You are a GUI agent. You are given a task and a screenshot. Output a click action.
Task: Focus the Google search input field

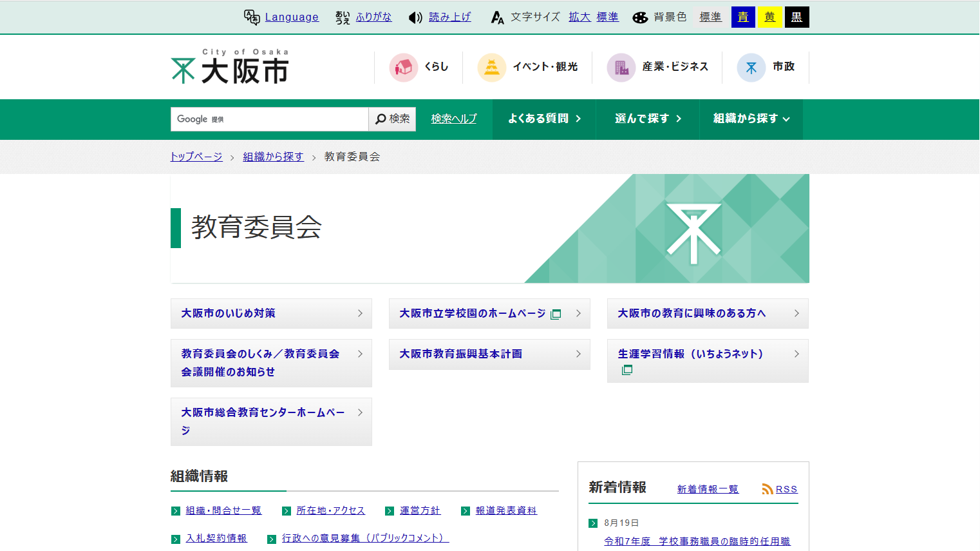(x=269, y=119)
